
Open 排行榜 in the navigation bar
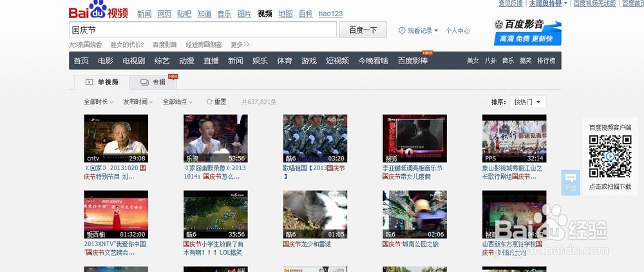[x=546, y=61]
